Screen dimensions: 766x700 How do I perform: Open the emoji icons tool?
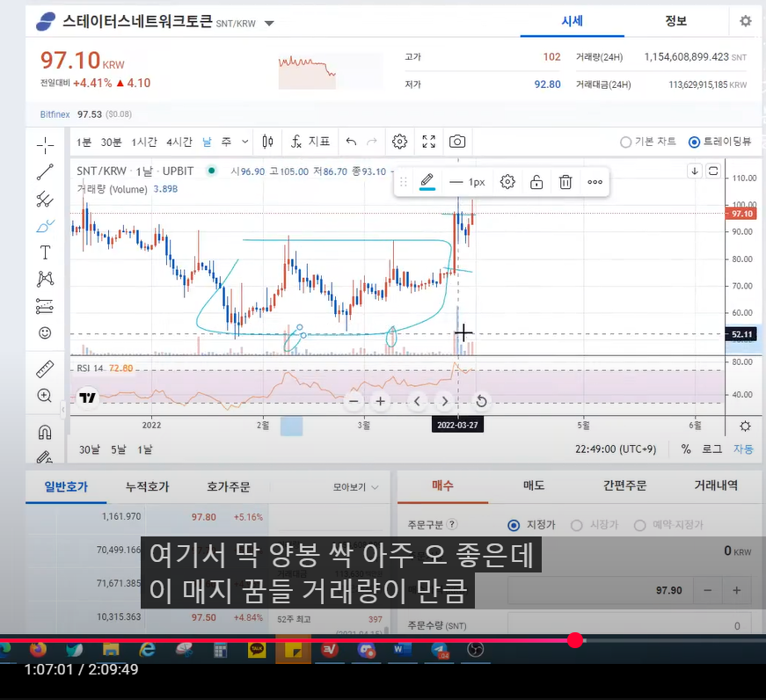point(45,333)
